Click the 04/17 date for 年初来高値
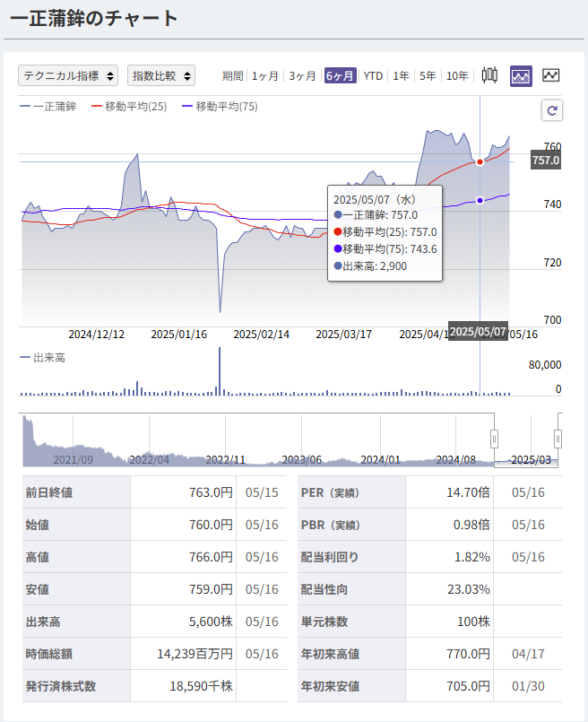The image size is (588, 722). [x=528, y=654]
